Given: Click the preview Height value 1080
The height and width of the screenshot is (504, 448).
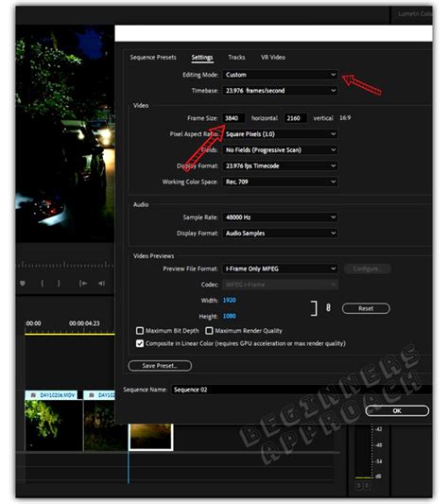Looking at the screenshot, I should pyautogui.click(x=229, y=316).
